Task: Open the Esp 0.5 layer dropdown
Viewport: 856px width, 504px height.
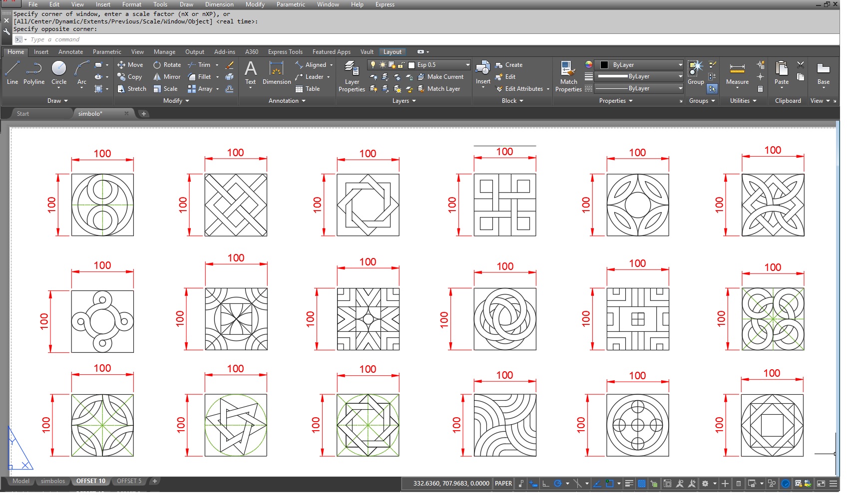Action: pyautogui.click(x=467, y=65)
